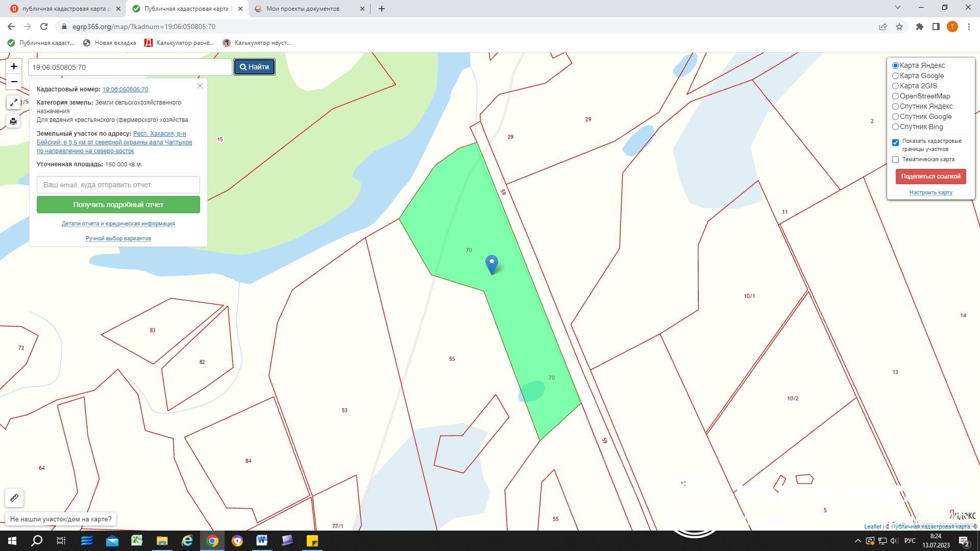Expand the Chrome tab search chevron
The width and height of the screenshot is (980, 551).
(x=898, y=8)
